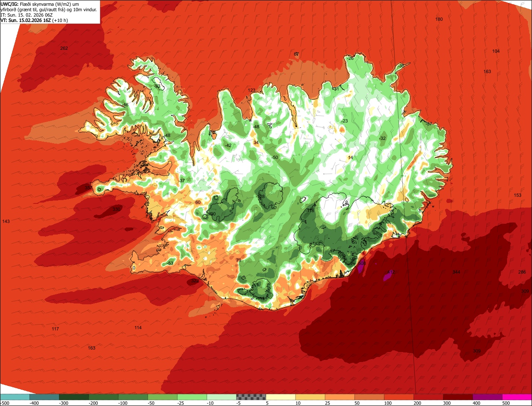The image size is (532, 406).
Task: Select the map value -26
Action: click(x=350, y=58)
